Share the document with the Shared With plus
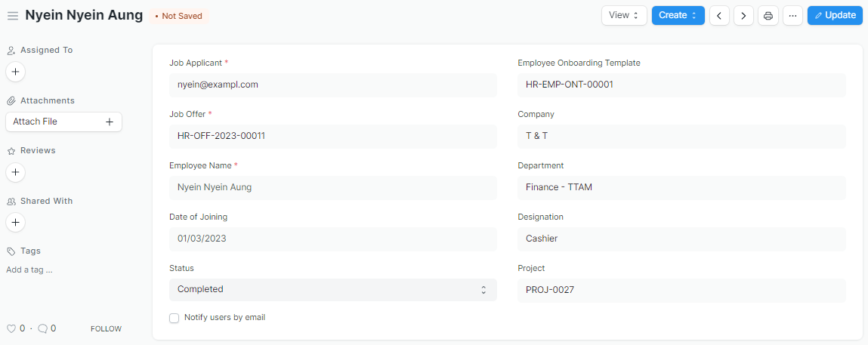Image resolution: width=868 pixels, height=345 pixels. coord(16,222)
